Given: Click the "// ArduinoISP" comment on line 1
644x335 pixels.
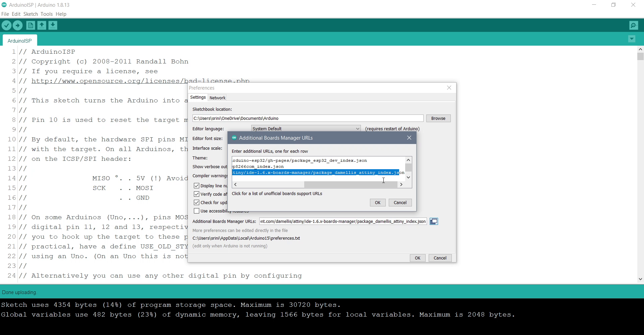Looking at the screenshot, I should pyautogui.click(x=47, y=52).
